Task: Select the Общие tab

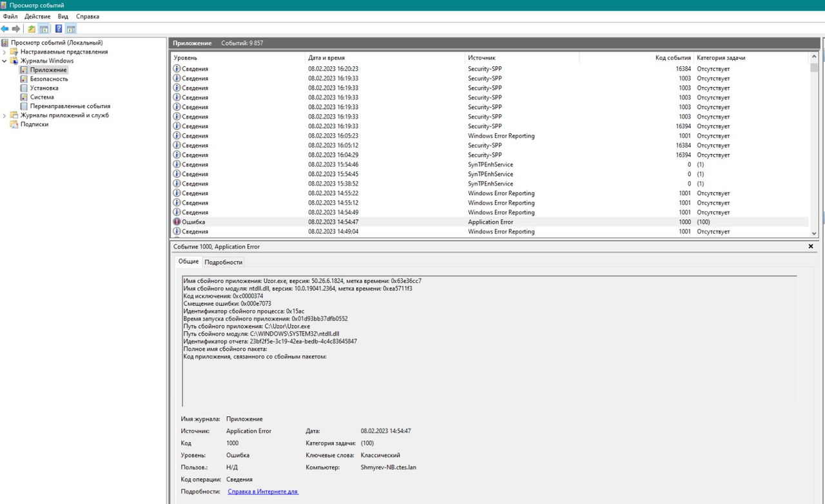Action: pos(188,262)
